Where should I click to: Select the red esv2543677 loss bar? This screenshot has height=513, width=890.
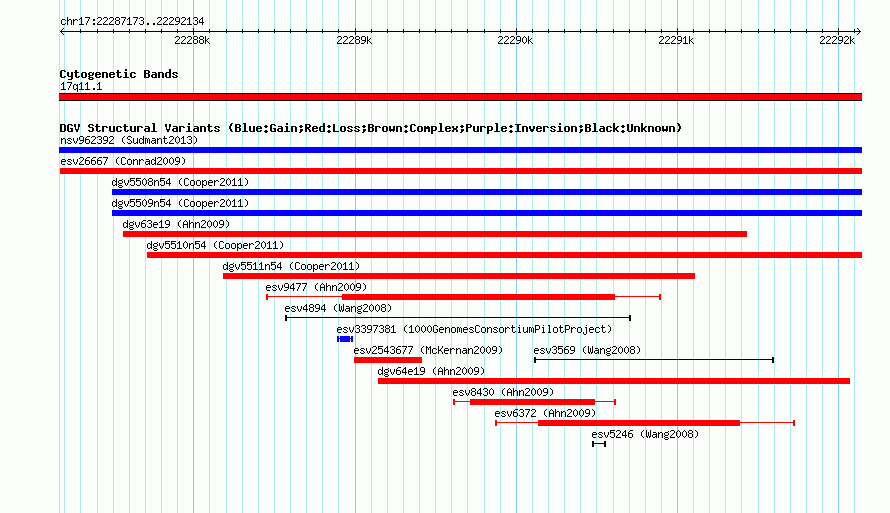pyautogui.click(x=388, y=360)
